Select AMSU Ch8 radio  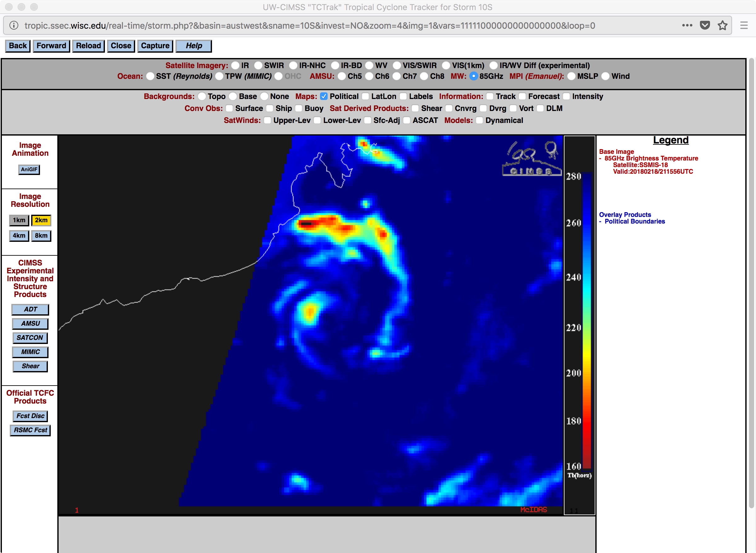pos(424,76)
